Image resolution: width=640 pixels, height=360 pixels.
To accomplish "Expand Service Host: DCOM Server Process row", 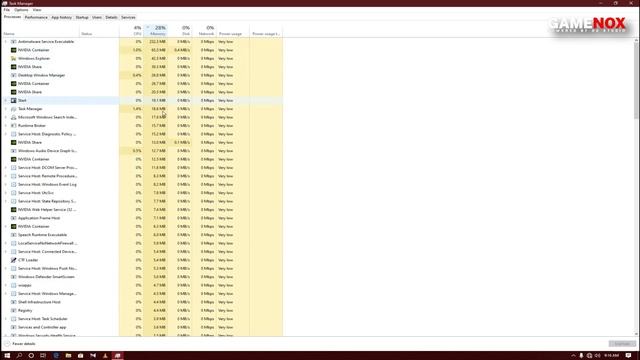I will (5, 167).
